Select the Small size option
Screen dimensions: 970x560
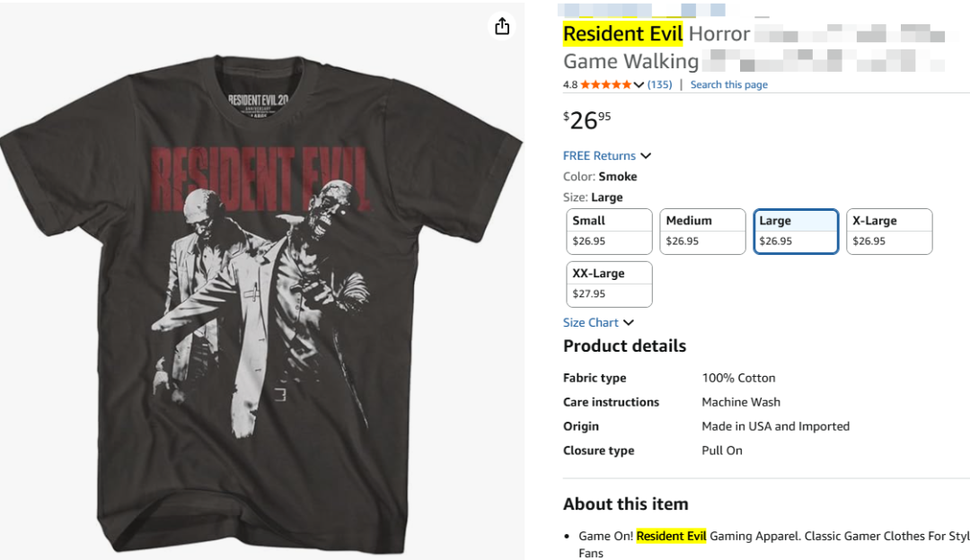click(x=610, y=232)
